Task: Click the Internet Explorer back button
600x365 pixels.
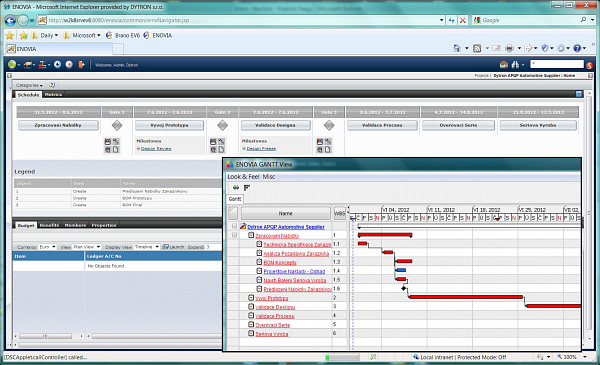Action: [10, 20]
